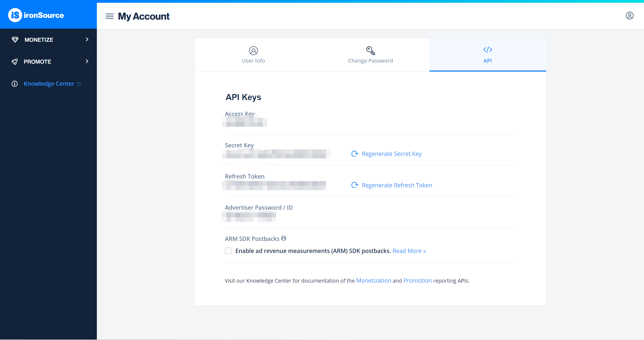This screenshot has width=644, height=340.
Task: Click the User Info person icon
Action: click(x=253, y=50)
